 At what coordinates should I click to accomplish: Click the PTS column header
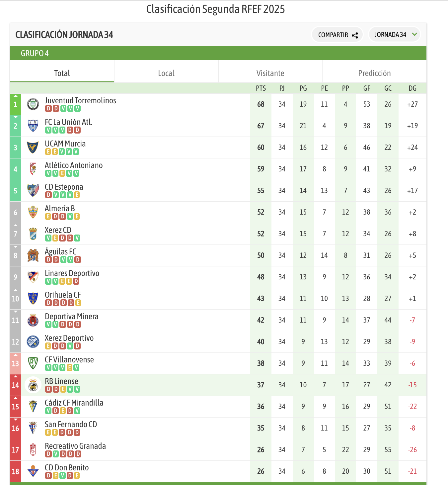[261, 88]
